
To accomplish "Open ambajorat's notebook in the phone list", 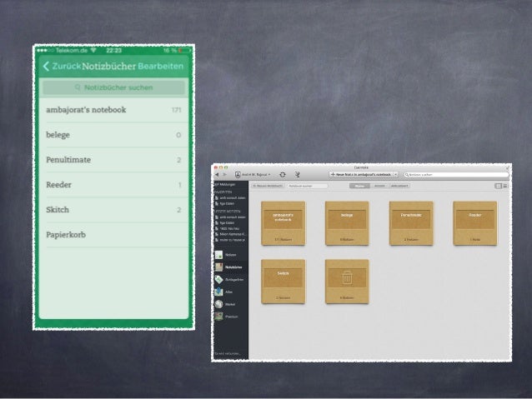I will (113, 110).
